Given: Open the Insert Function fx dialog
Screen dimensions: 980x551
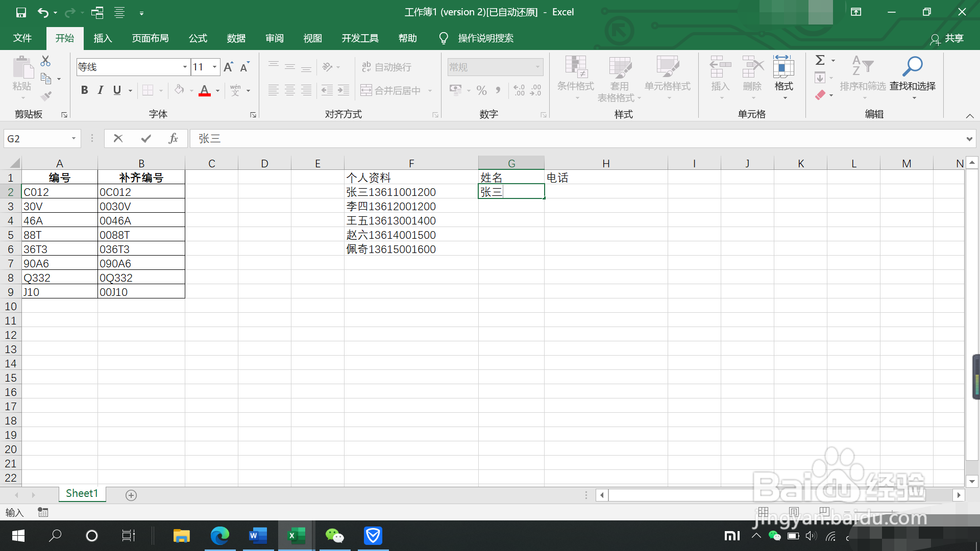Looking at the screenshot, I should [x=173, y=138].
